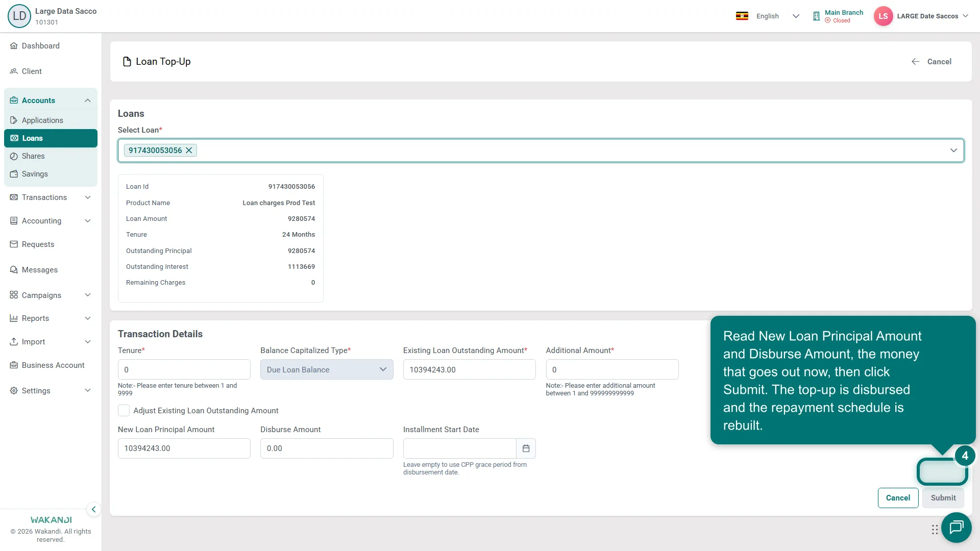980x551 pixels.
Task: Click the Loan Top-Up document icon
Action: [x=127, y=62]
